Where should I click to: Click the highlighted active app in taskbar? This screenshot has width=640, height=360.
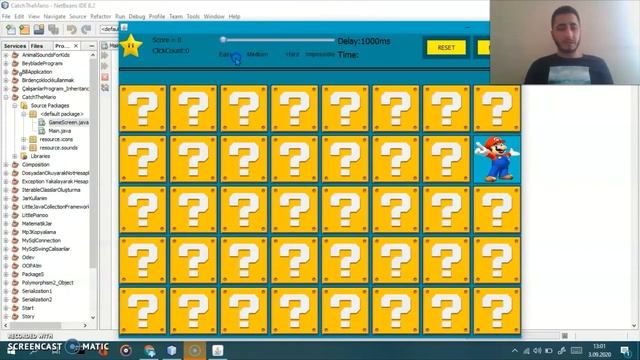pos(195,350)
